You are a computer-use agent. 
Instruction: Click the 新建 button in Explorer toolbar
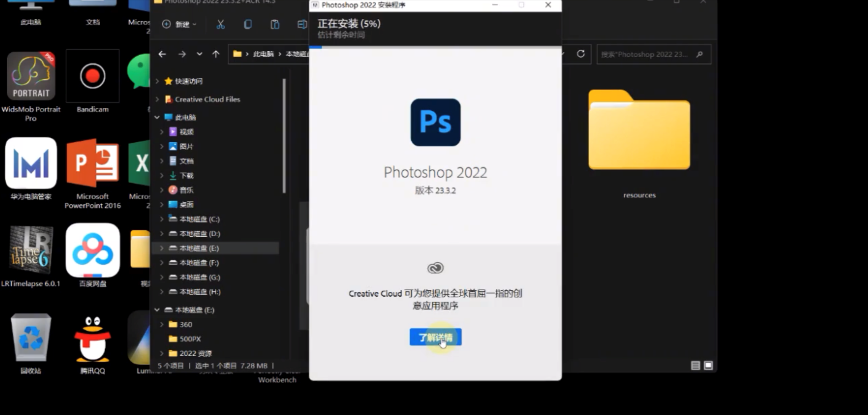click(x=179, y=24)
